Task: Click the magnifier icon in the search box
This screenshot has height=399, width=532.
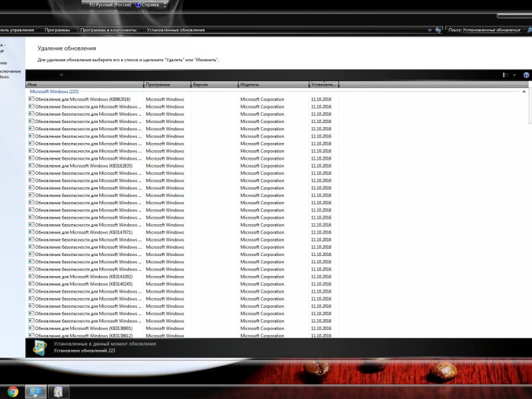Action: (x=529, y=30)
